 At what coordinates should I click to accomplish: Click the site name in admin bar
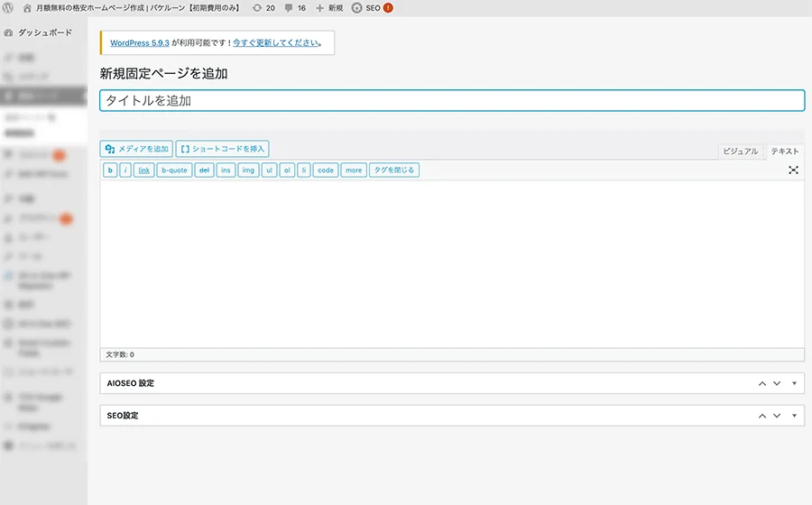click(138, 8)
